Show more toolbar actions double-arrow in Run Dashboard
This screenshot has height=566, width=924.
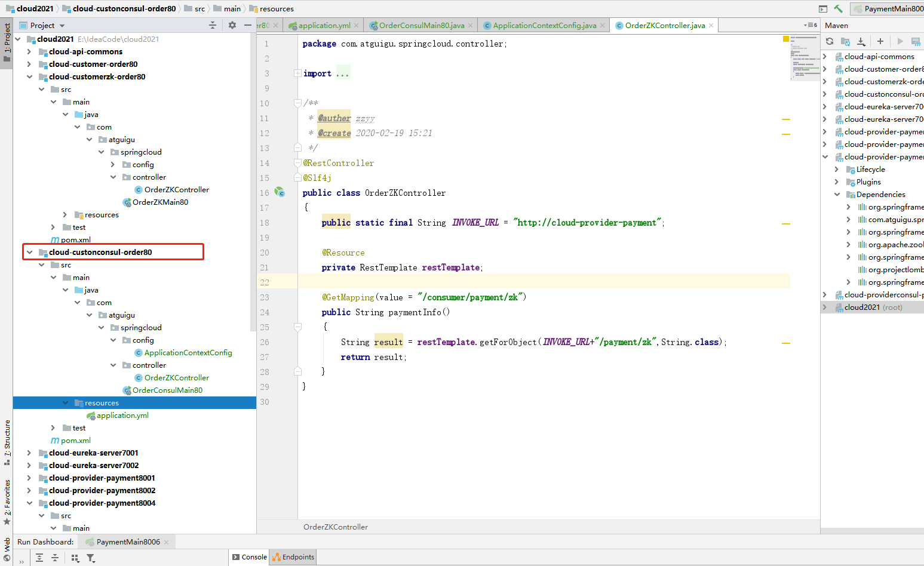(x=22, y=561)
